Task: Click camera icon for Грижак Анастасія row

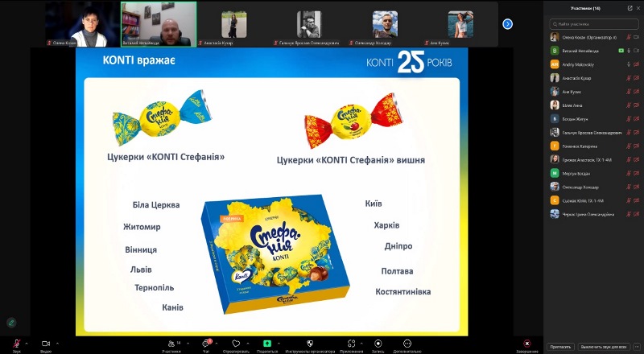Action: (x=637, y=159)
